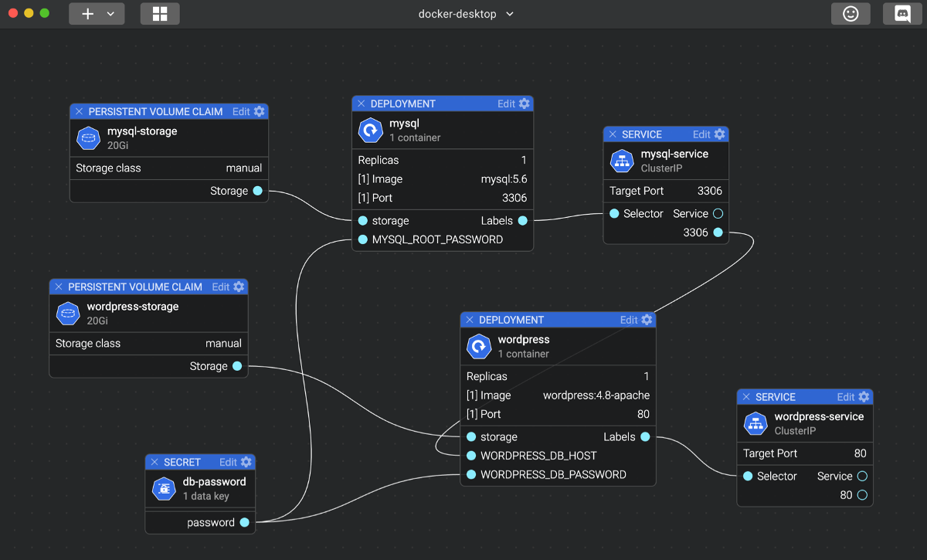Edit the wordpress deployment

coord(629,321)
